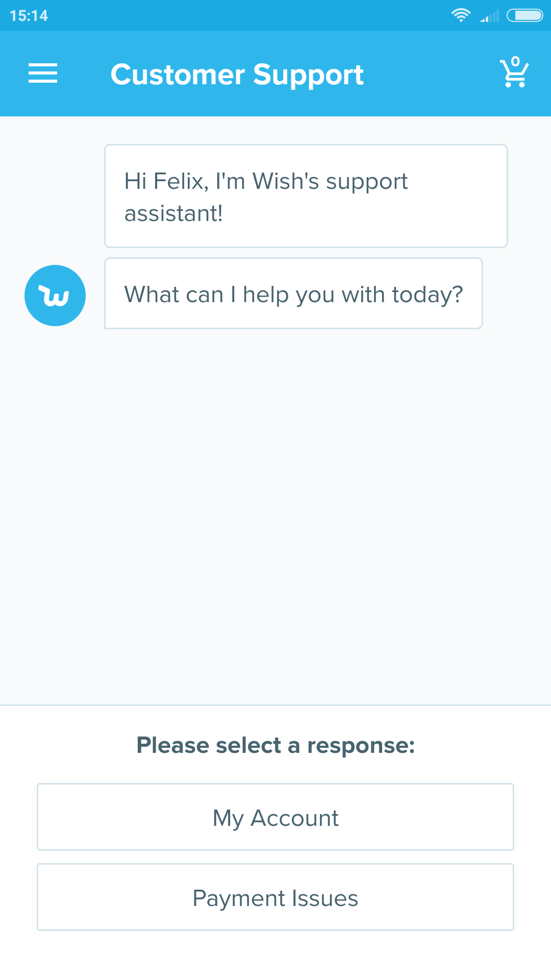Tap the empty chat conversation area
This screenshot has width=551, height=980.
click(275, 510)
